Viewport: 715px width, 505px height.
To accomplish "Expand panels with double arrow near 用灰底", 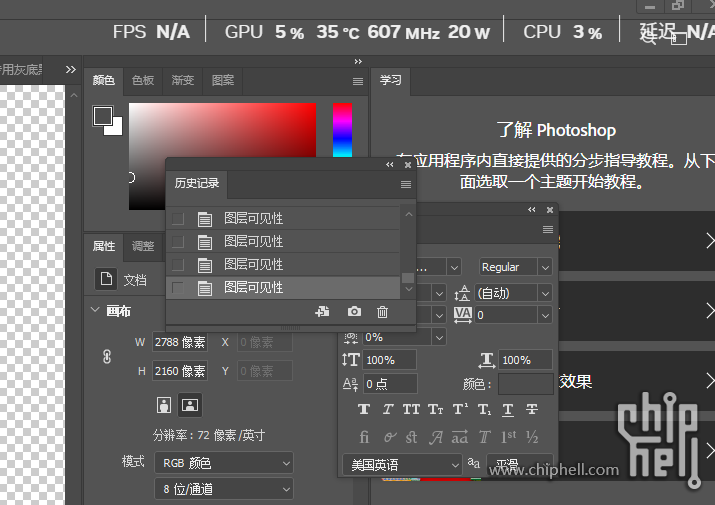I will tap(70, 69).
